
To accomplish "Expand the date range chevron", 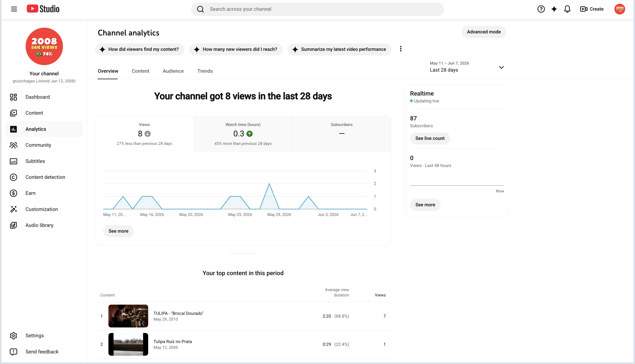I will point(501,67).
